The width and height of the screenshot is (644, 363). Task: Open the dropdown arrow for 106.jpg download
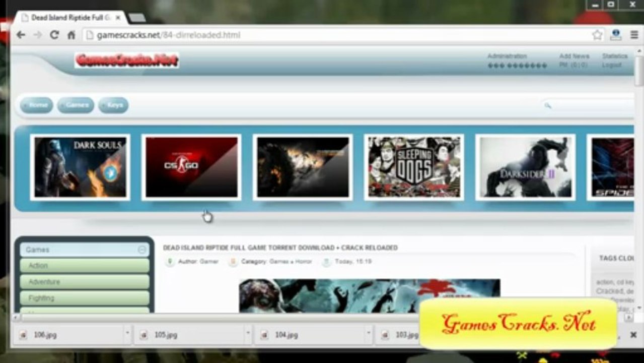click(126, 334)
